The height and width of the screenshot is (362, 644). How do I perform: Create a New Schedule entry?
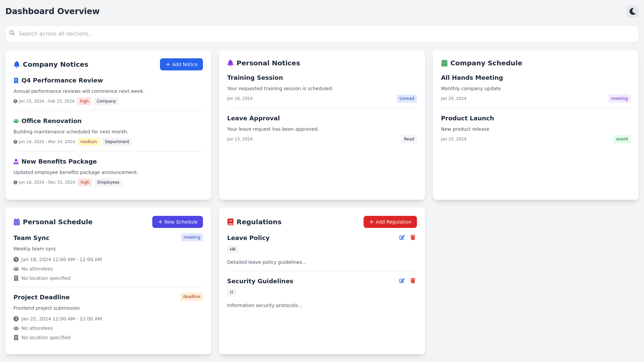(177, 222)
